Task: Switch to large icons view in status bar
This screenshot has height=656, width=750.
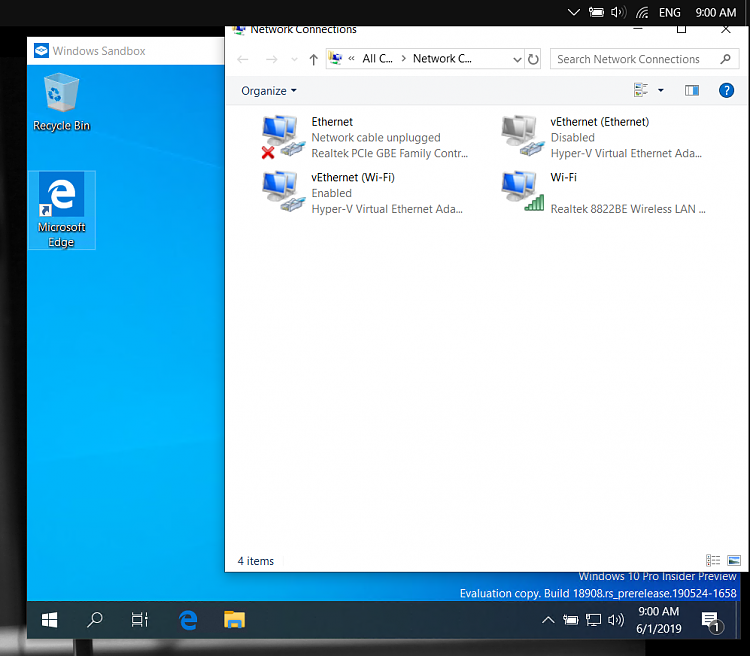Action: pos(734,561)
